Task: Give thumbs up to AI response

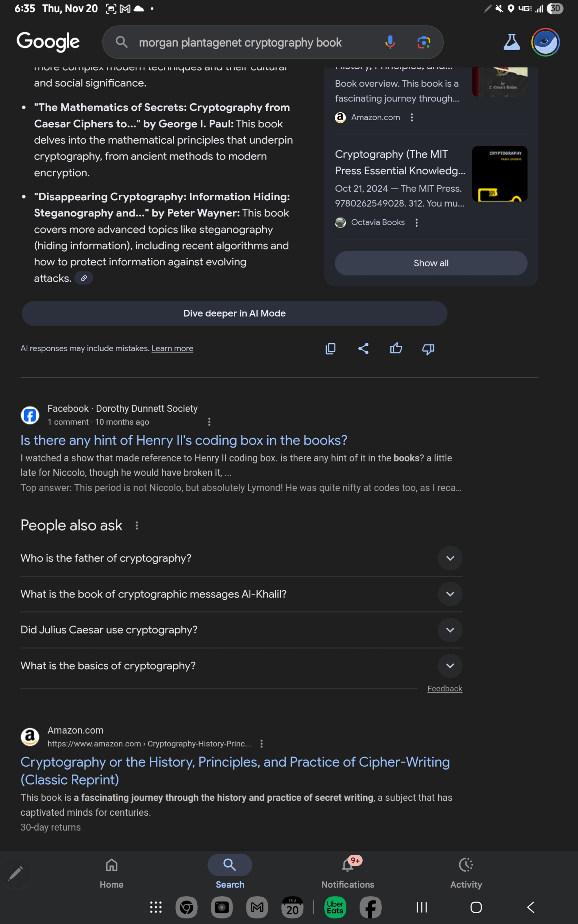Action: pyautogui.click(x=396, y=348)
